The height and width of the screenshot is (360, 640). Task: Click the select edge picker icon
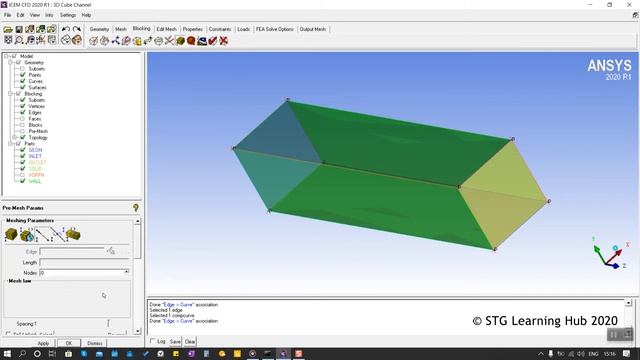point(111,251)
